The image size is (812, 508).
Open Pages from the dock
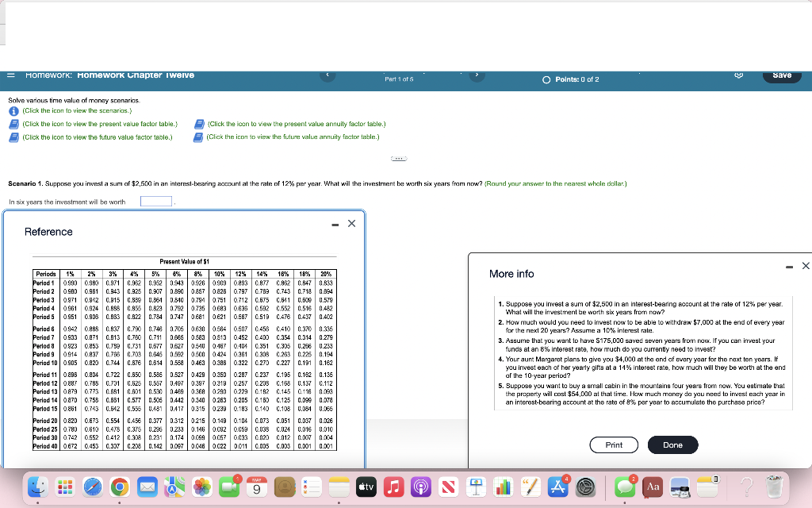(x=530, y=487)
